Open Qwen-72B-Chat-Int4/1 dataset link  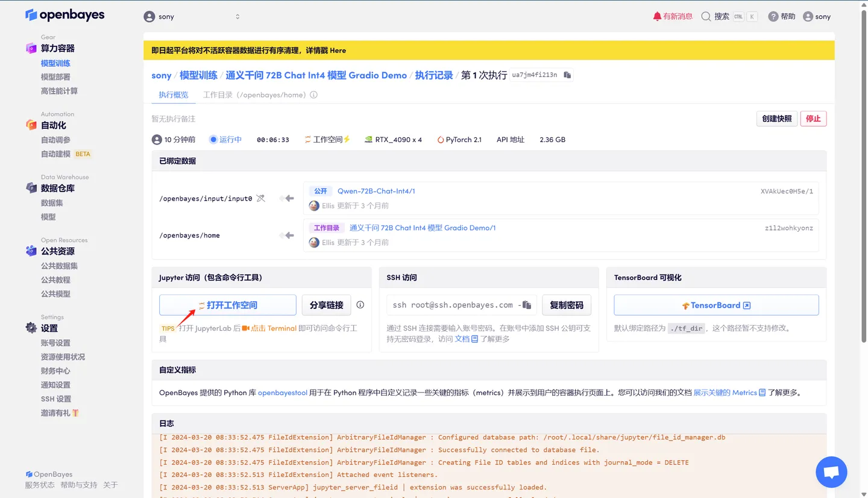[x=376, y=191]
